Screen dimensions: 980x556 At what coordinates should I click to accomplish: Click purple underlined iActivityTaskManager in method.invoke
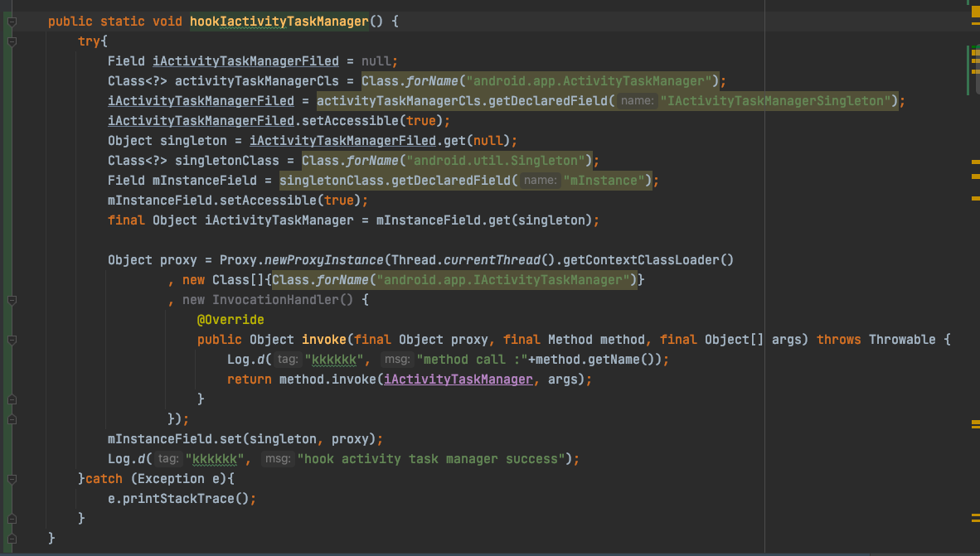(x=458, y=380)
